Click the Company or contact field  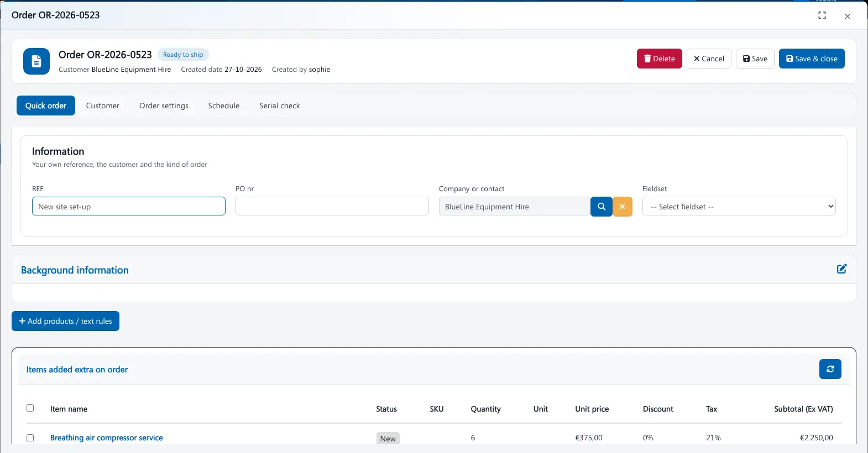[515, 207]
